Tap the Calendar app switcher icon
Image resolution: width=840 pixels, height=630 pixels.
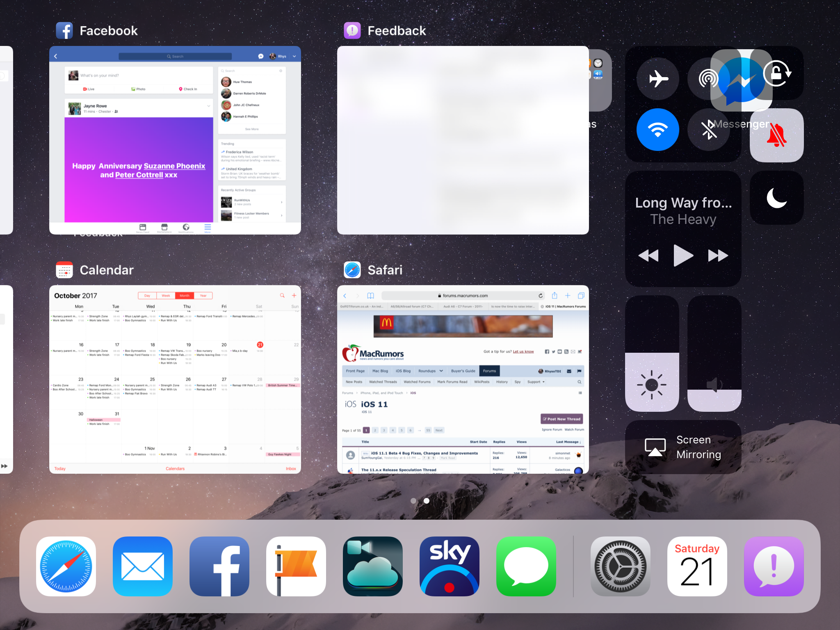point(64,270)
